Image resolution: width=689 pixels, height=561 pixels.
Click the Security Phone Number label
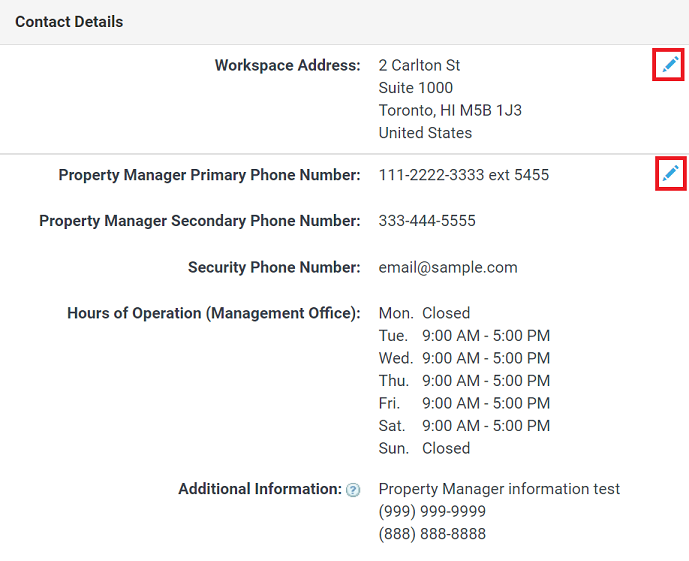click(274, 267)
